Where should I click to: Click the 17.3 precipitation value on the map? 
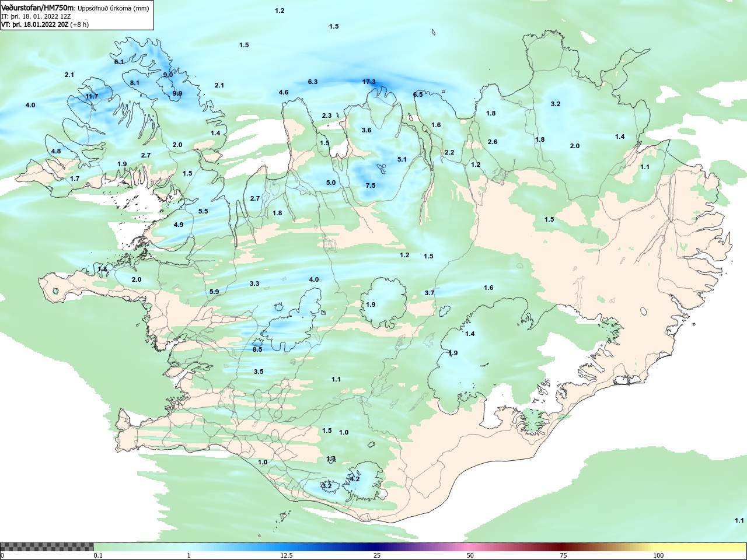tap(369, 82)
